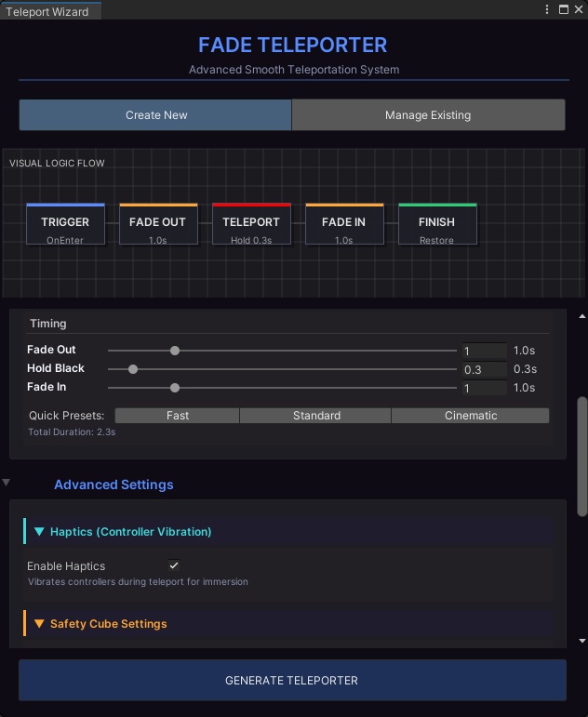
Task: Apply the Standard timing preset
Action: [315, 415]
